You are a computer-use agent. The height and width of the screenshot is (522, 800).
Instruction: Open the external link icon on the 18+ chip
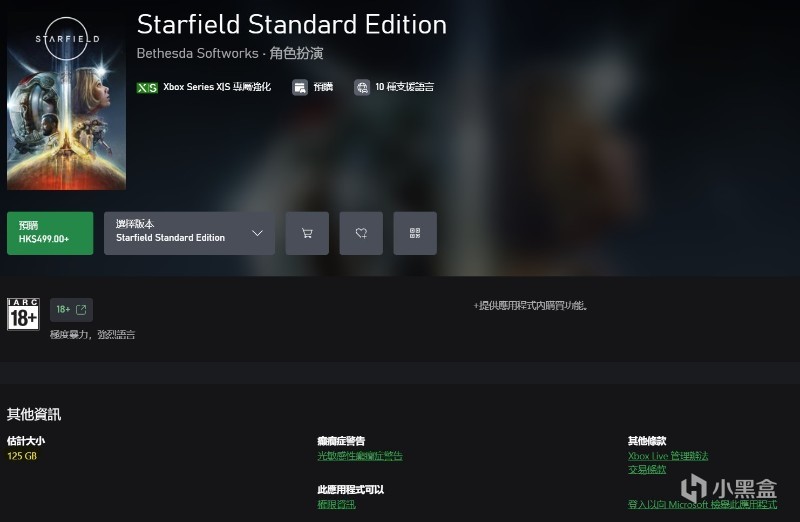tap(81, 310)
